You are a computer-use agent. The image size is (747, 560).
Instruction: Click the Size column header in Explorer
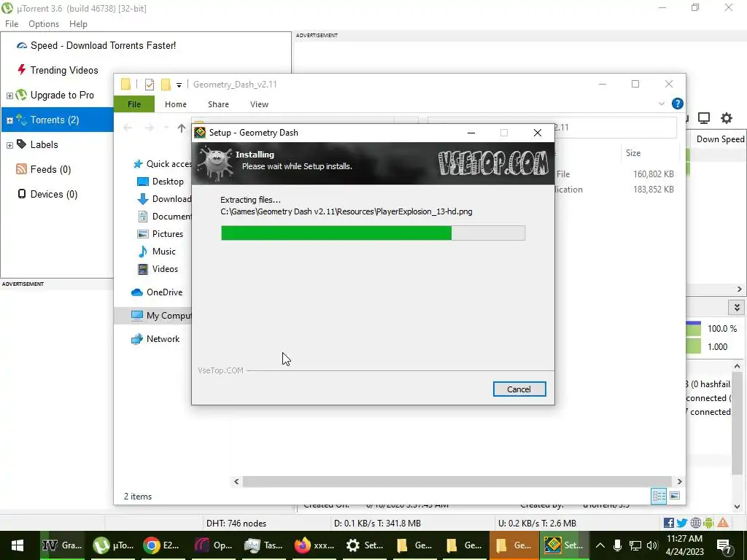633,153
